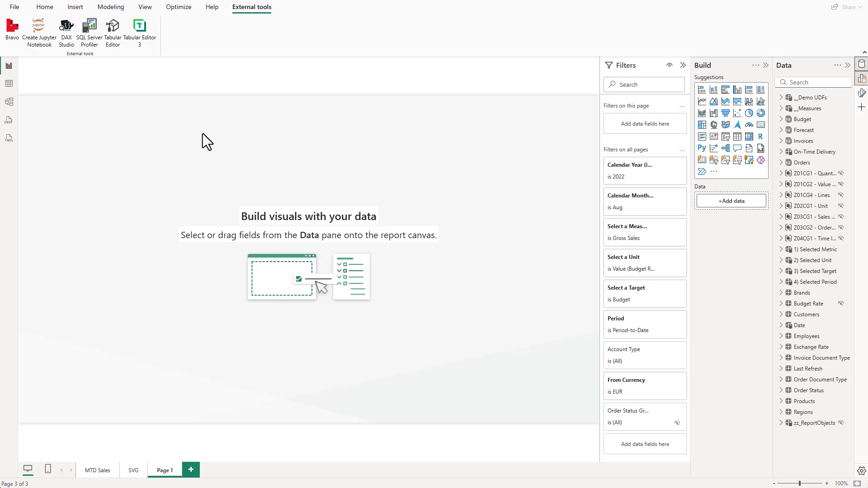Open Tabular Editor 3
The image size is (868, 488).
click(x=140, y=33)
